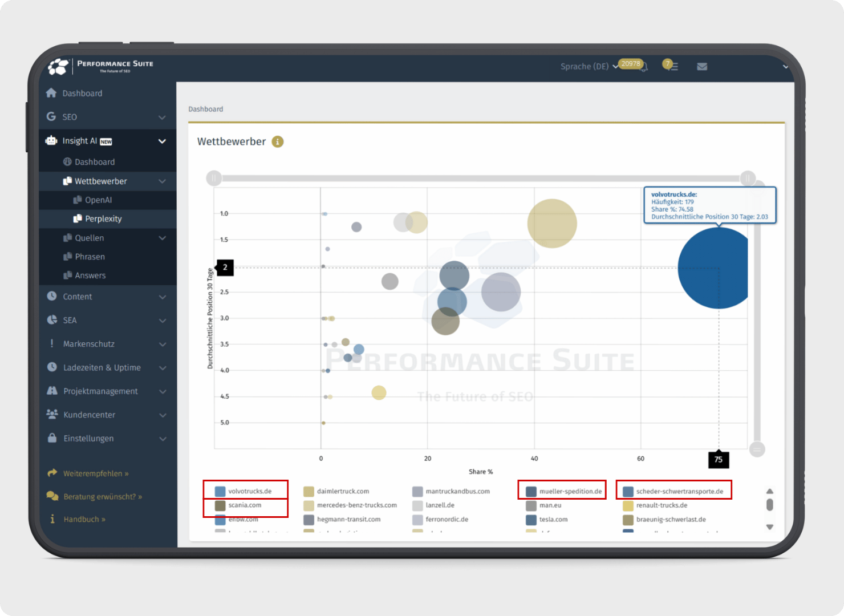Toggle scania.com legend series

(x=238, y=505)
